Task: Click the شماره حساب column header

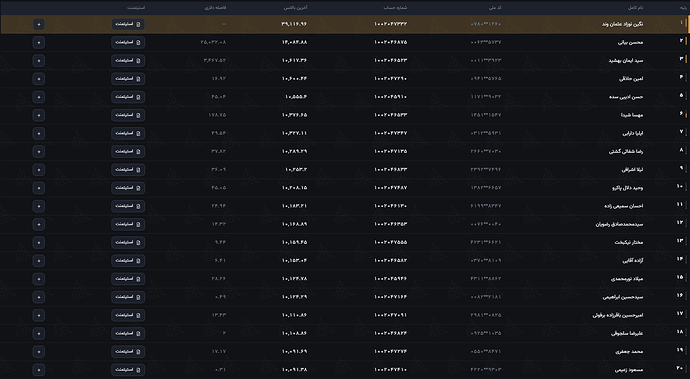Action: pos(395,7)
